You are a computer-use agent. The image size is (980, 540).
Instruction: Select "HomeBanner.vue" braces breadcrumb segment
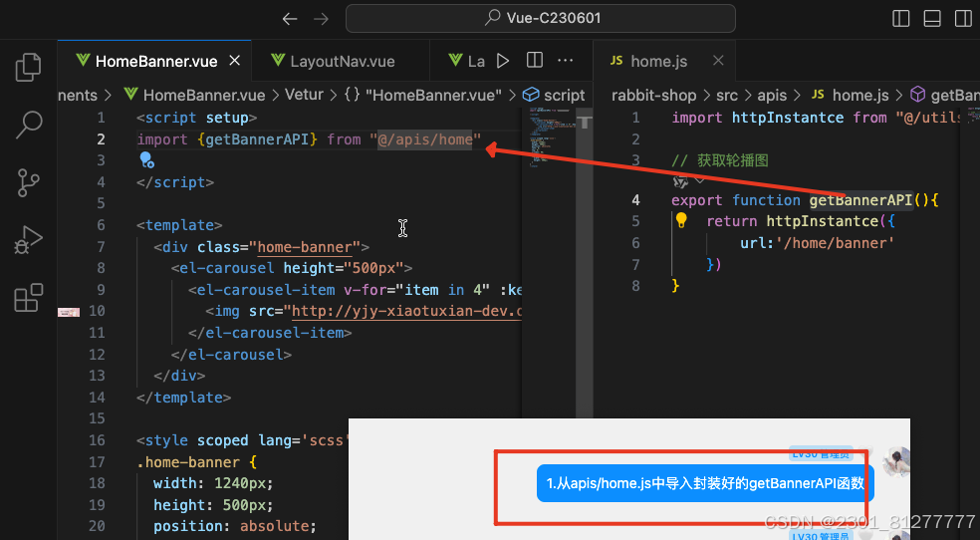pos(423,95)
